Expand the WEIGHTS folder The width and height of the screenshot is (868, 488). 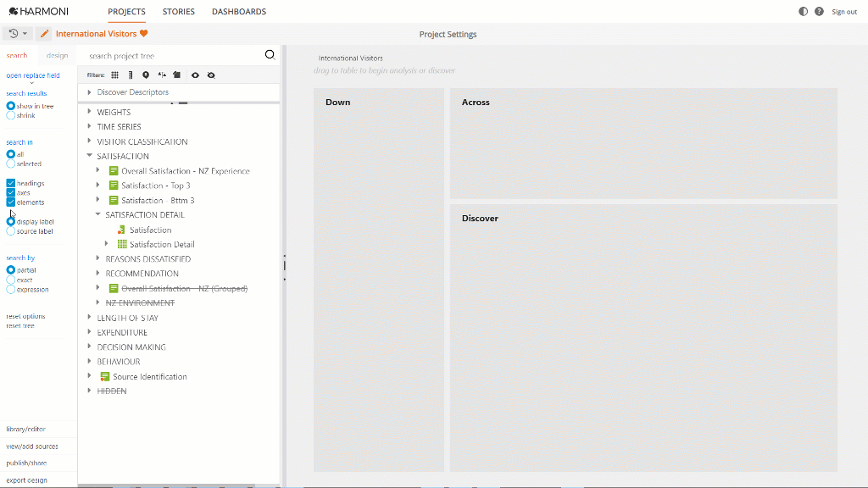[x=89, y=112]
